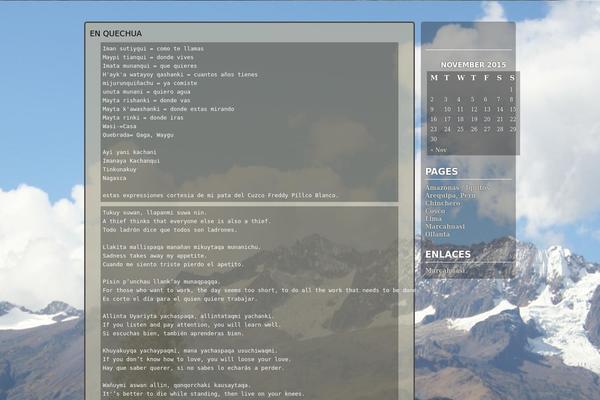Click 'Sadness takes away my appetite.' line
The width and height of the screenshot is (600, 400).
(x=155, y=256)
